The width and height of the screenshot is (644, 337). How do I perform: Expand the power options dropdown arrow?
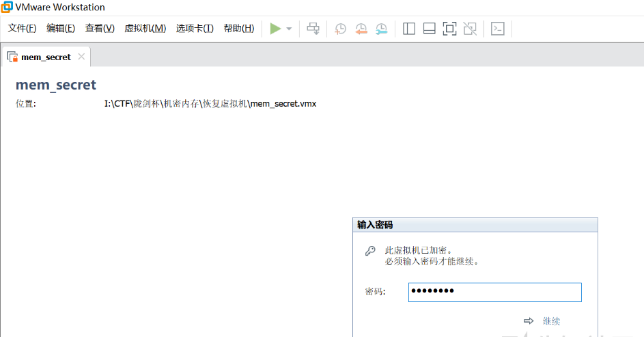tap(289, 29)
